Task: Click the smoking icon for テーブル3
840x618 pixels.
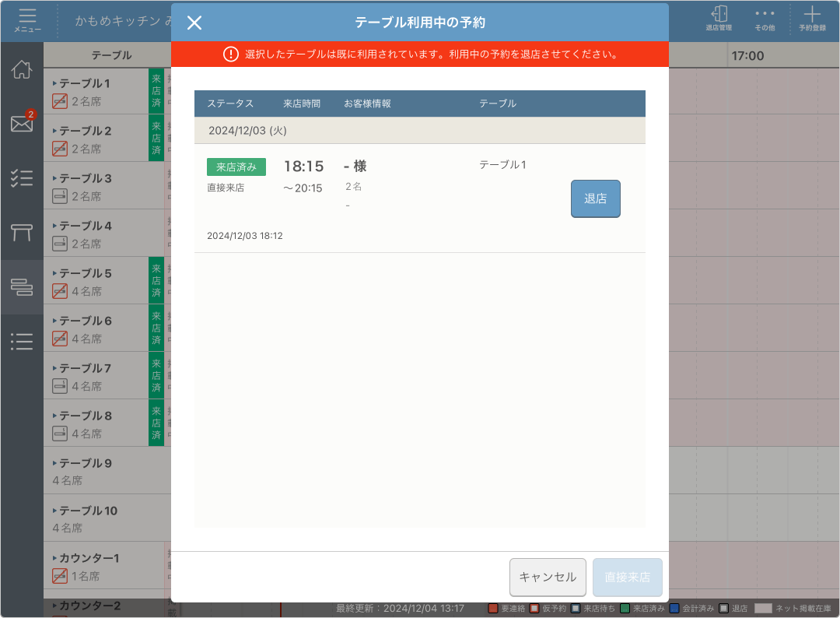Action: pyautogui.click(x=60, y=196)
